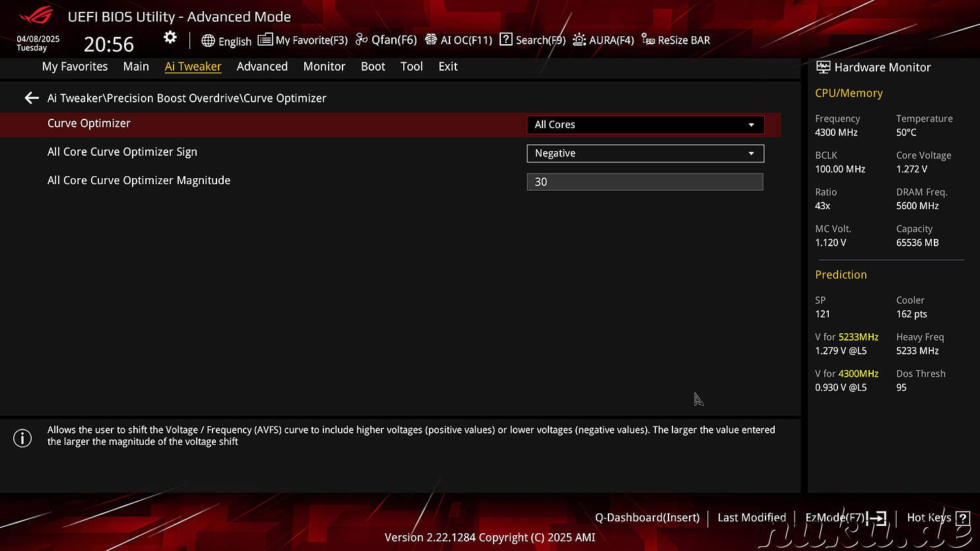Screen dimensions: 980x551
Task: Select the Curve Optimizer setting row label
Action: 89,123
